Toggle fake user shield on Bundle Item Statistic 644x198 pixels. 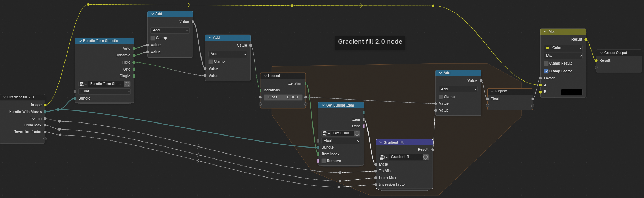click(128, 84)
